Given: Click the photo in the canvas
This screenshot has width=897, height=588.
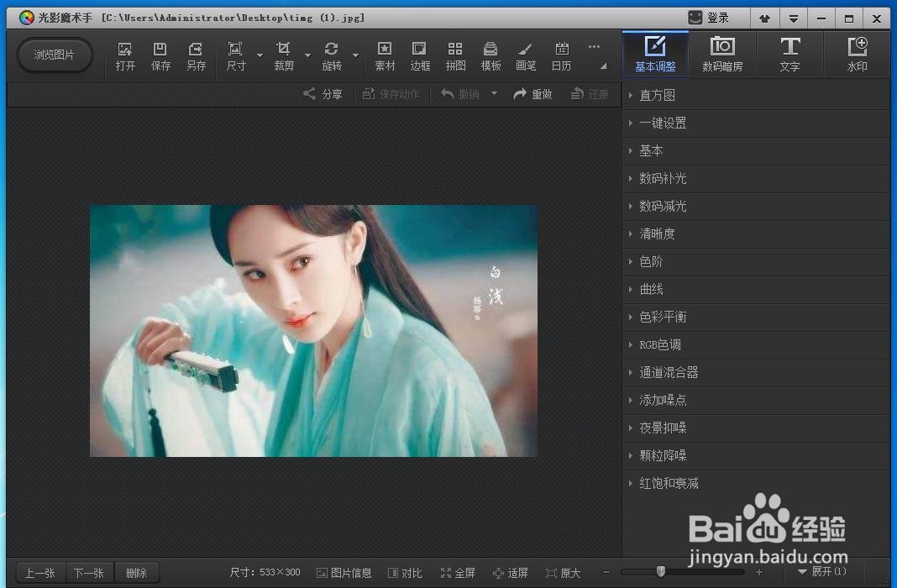Looking at the screenshot, I should tap(313, 331).
